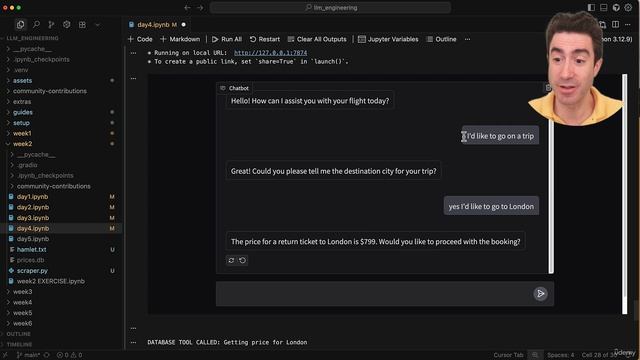
Task: Click the llm_engineering command search bar
Action: (x=330, y=7)
